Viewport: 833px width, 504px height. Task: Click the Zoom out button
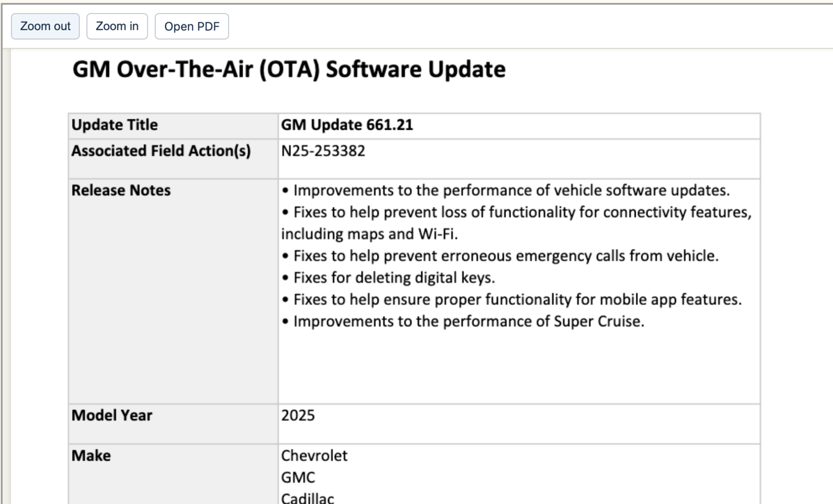coord(45,27)
